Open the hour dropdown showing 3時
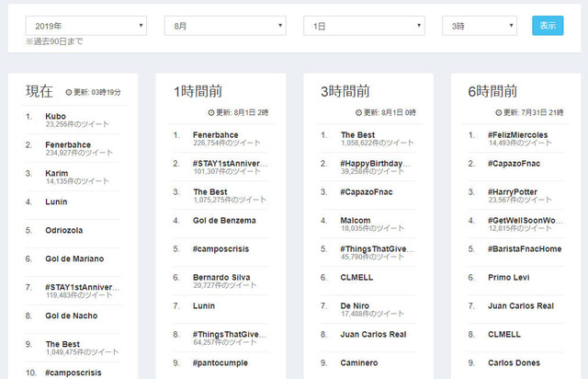Screen dimensions: 588x379 (480, 26)
